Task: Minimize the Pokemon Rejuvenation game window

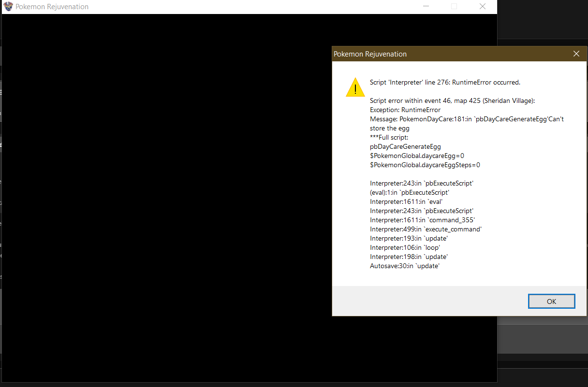Action: click(x=426, y=7)
